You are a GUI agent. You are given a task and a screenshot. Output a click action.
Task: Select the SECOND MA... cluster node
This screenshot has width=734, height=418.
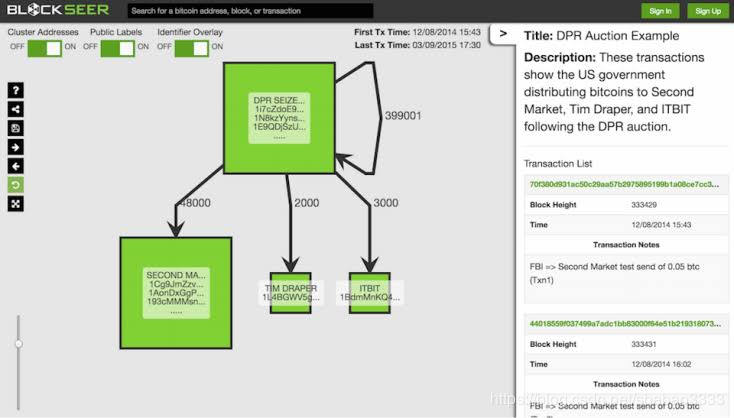pyautogui.click(x=176, y=293)
